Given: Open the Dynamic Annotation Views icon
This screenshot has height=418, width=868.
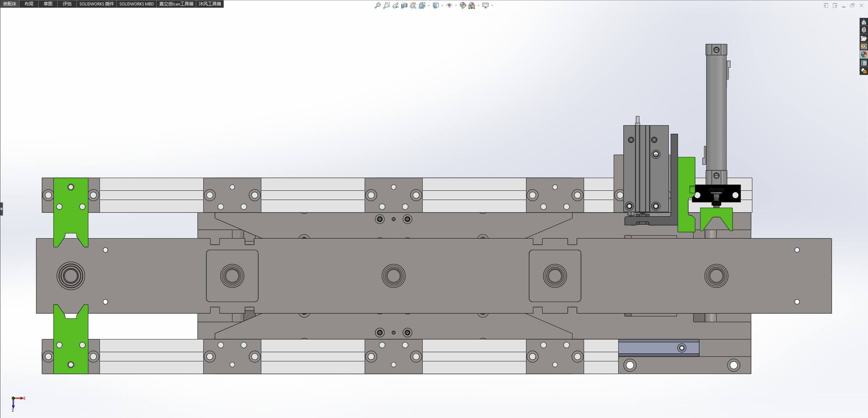Looking at the screenshot, I should (x=413, y=5).
